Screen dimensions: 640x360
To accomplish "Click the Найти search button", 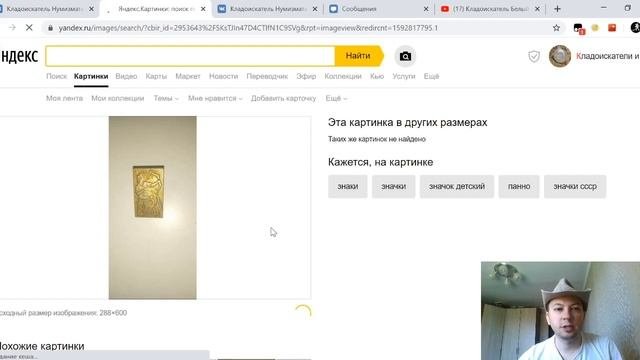I will tap(358, 56).
